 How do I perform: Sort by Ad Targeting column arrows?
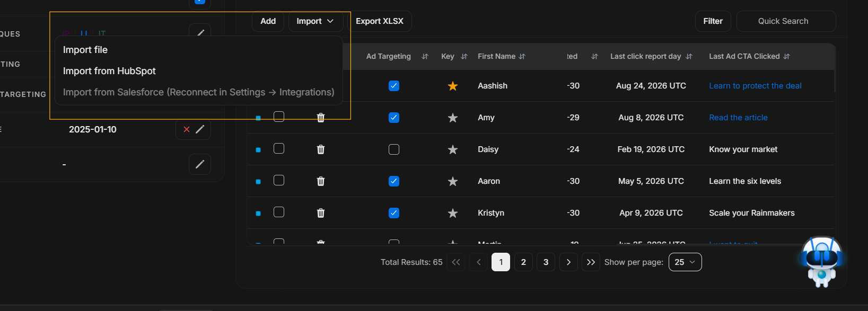425,56
